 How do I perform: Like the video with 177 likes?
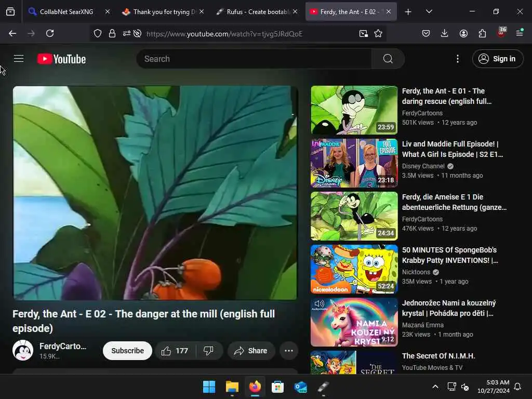[175, 351]
